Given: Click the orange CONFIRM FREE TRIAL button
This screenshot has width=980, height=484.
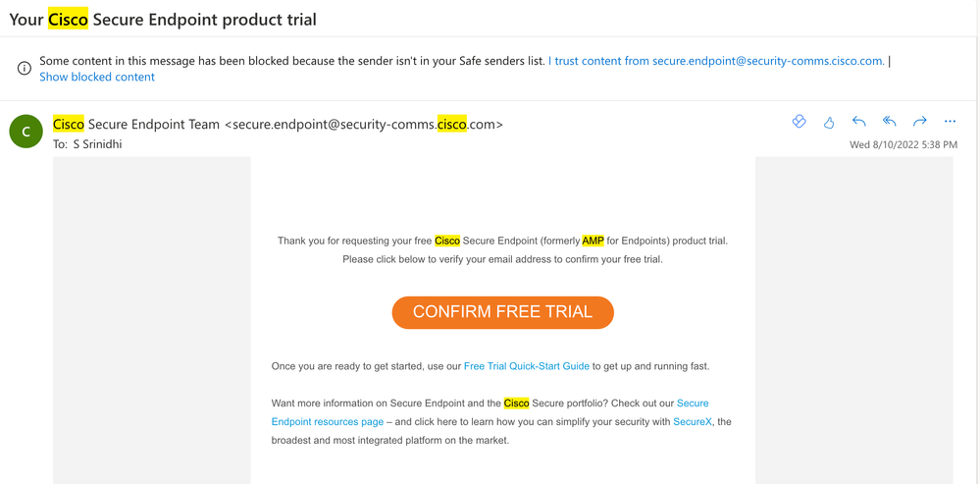Looking at the screenshot, I should click(x=503, y=312).
